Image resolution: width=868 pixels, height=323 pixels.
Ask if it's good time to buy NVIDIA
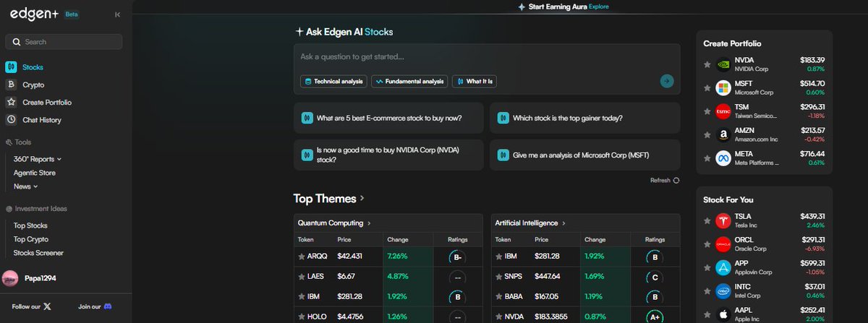tap(388, 155)
